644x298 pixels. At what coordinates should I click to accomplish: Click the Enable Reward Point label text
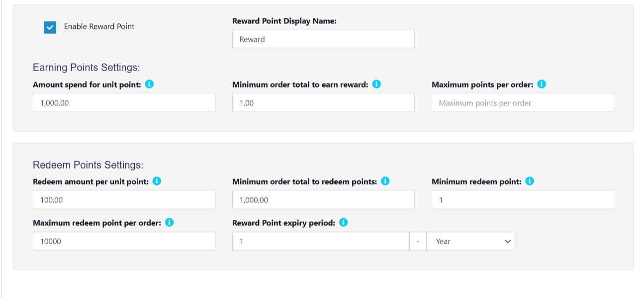coord(99,26)
